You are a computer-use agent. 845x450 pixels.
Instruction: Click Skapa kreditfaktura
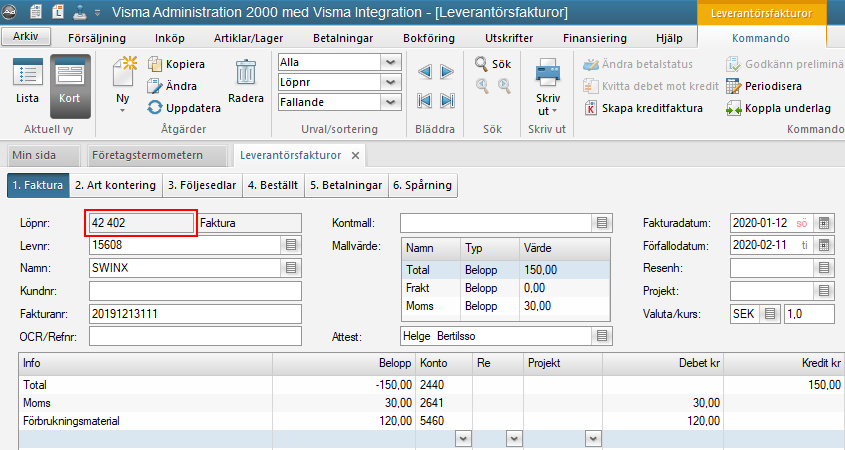pos(643,108)
